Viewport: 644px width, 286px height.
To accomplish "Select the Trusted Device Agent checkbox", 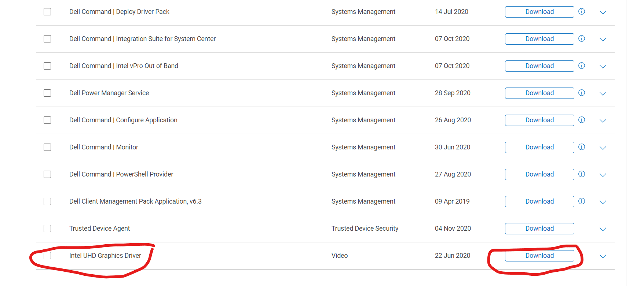I will point(47,228).
